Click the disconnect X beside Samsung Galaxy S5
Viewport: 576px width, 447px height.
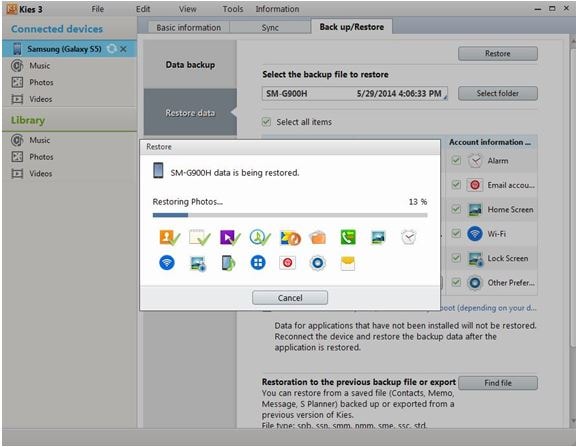pyautogui.click(x=123, y=49)
